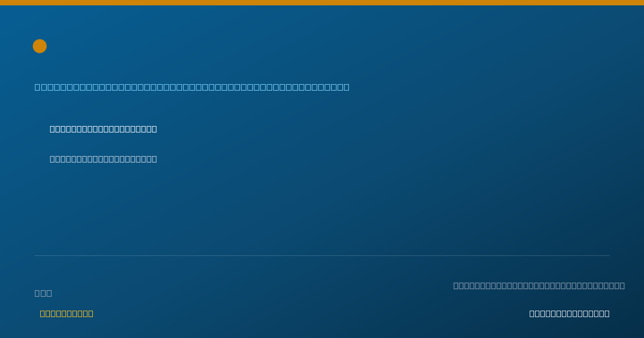Screen dimensions: 644x338
Task: Click the orange circle icon at top-left
Action: click(40, 46)
